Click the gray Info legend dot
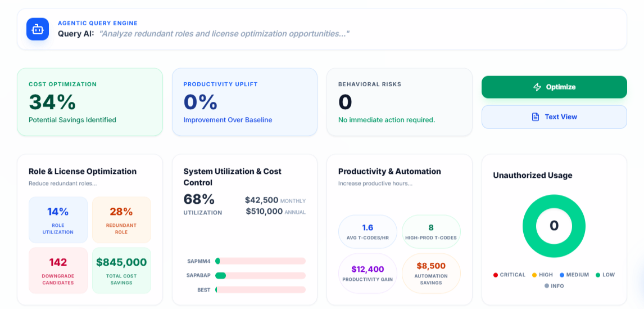The height and width of the screenshot is (309, 644). (x=547, y=286)
